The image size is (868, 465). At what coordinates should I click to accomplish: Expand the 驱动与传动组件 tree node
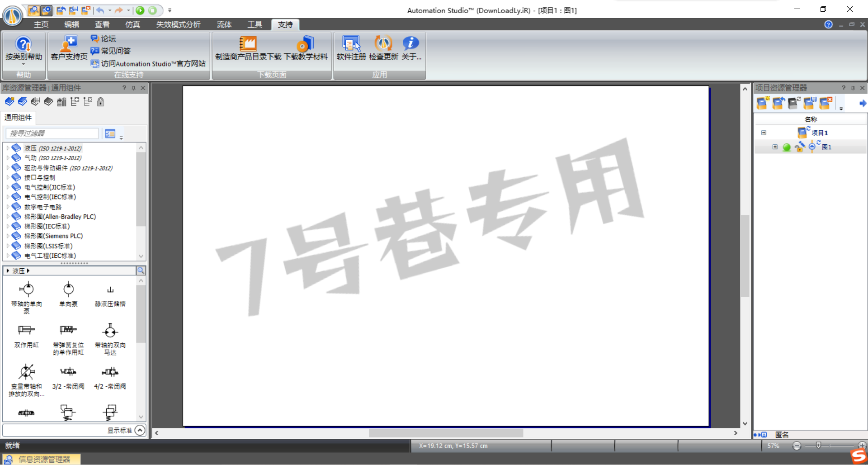click(x=7, y=168)
